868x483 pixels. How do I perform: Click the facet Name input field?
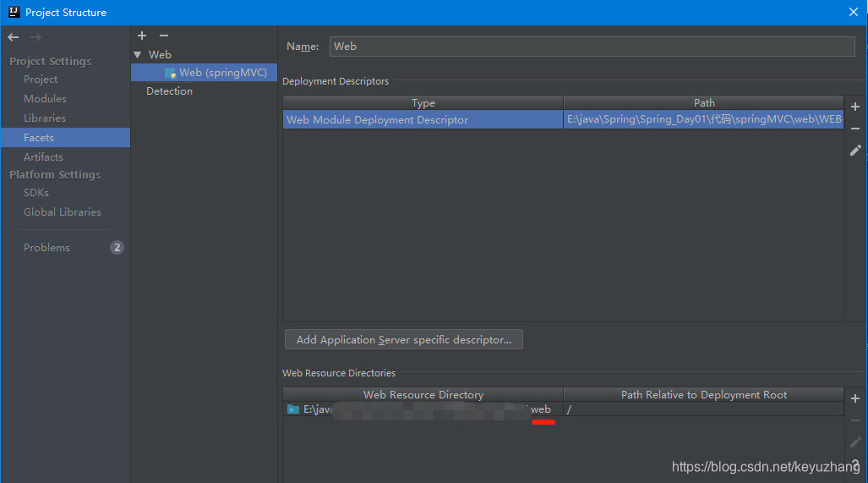click(x=592, y=47)
